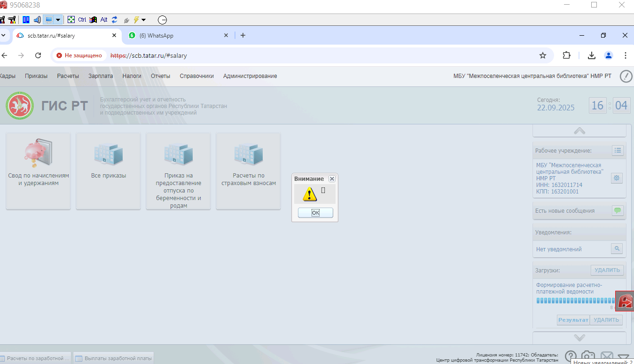The image size is (634, 364).
Task: Open the 'Все приказы' tile
Action: click(109, 171)
